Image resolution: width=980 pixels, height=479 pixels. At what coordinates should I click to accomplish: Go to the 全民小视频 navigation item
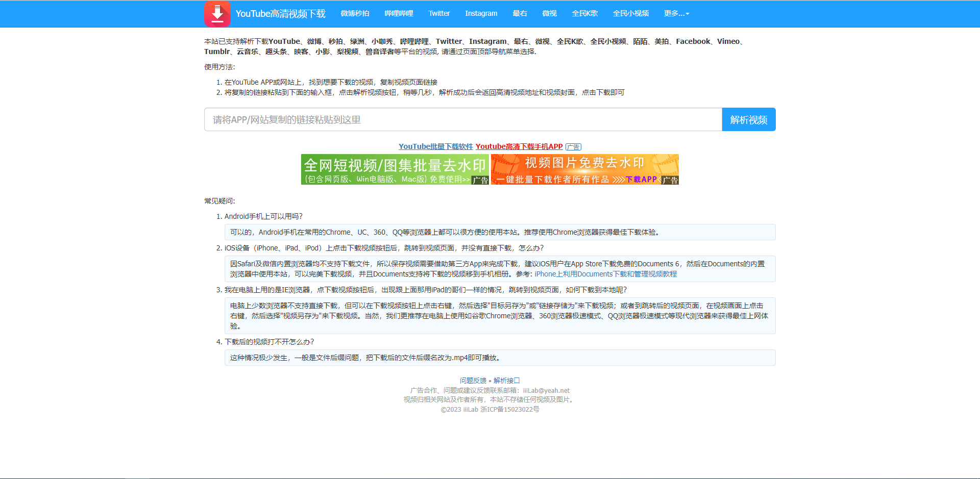[630, 13]
